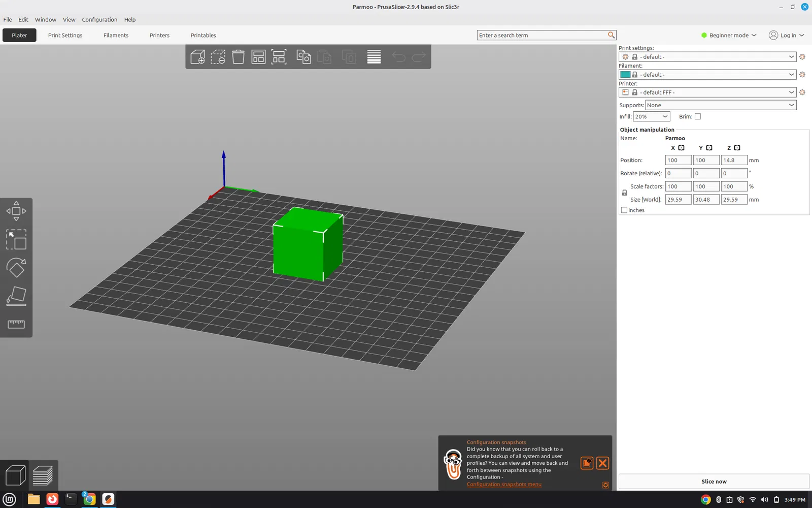Viewport: 812px width, 508px height.
Task: Switch to the Printers tab
Action: pos(159,35)
